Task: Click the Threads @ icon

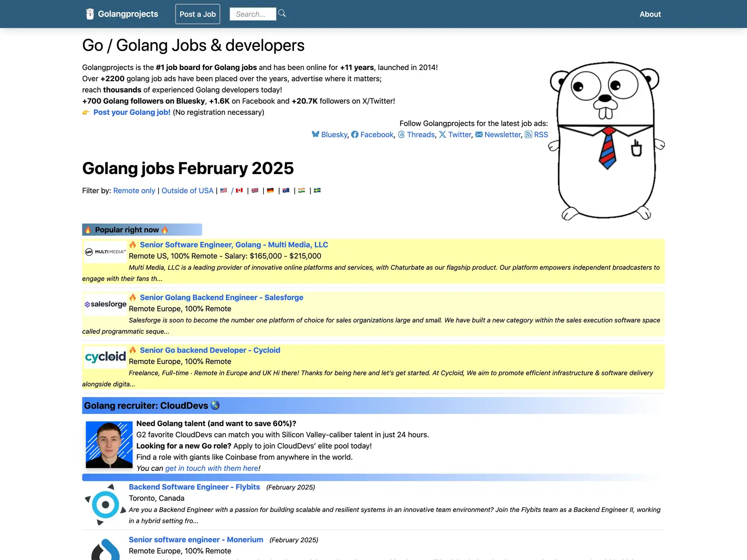Action: pos(402,134)
